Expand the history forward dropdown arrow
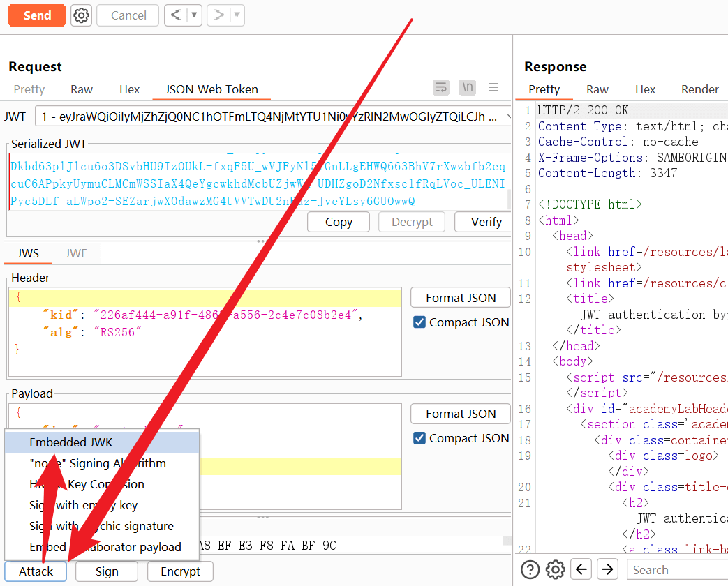 tap(237, 15)
